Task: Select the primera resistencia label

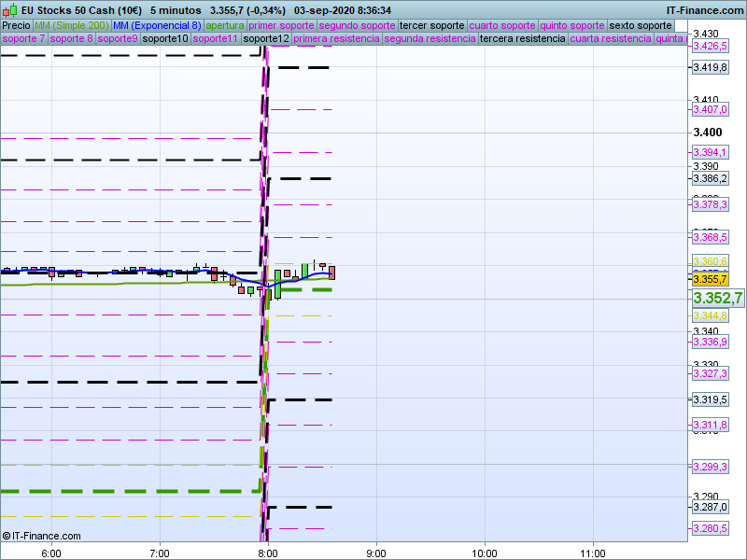Action: (x=336, y=38)
